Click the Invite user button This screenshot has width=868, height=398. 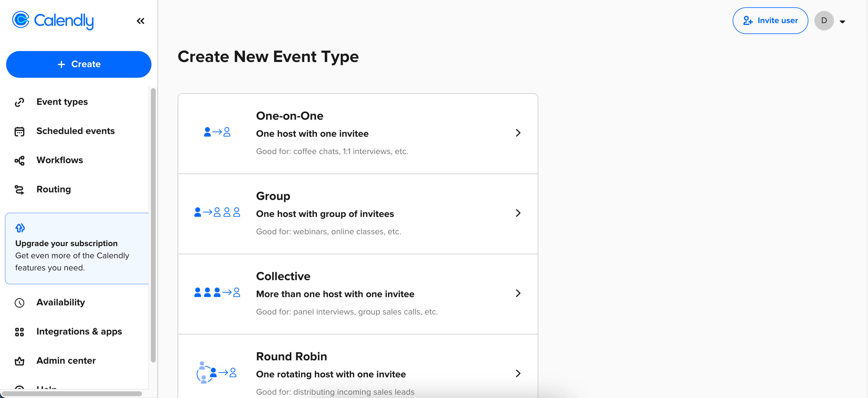click(770, 21)
